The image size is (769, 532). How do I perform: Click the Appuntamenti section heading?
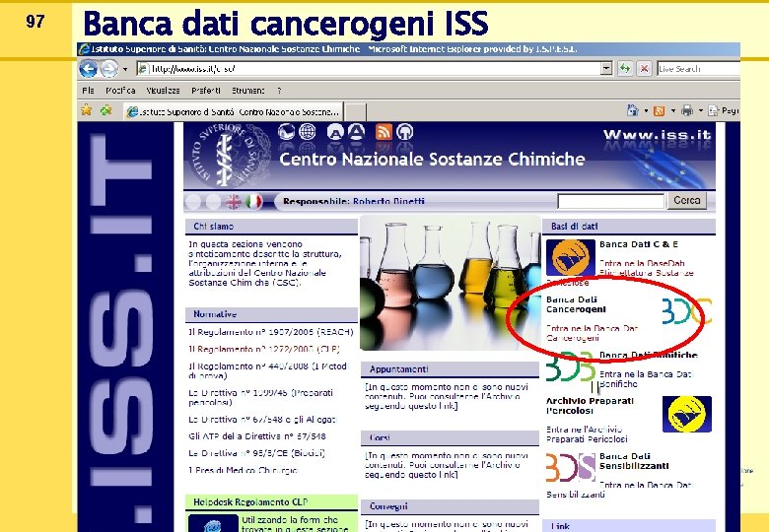click(398, 369)
